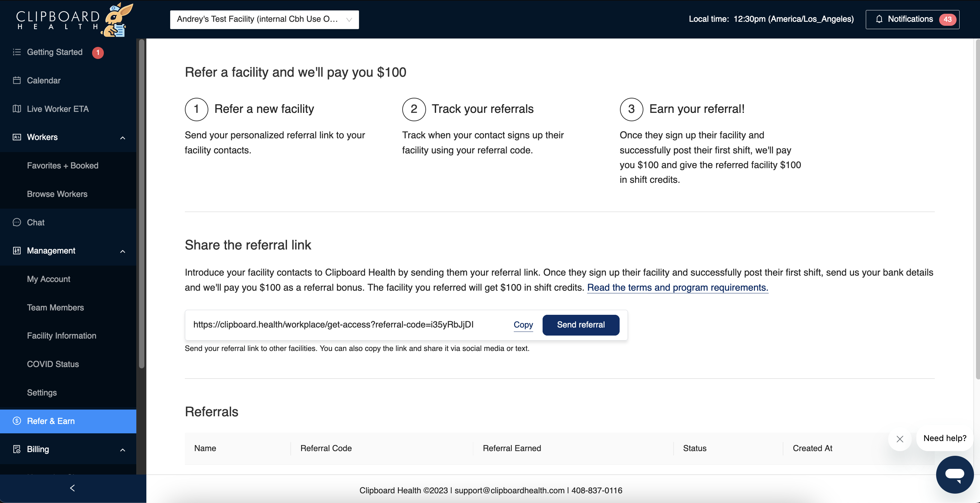This screenshot has height=503, width=980.
Task: Collapse the Billing section chevron
Action: coord(123,450)
